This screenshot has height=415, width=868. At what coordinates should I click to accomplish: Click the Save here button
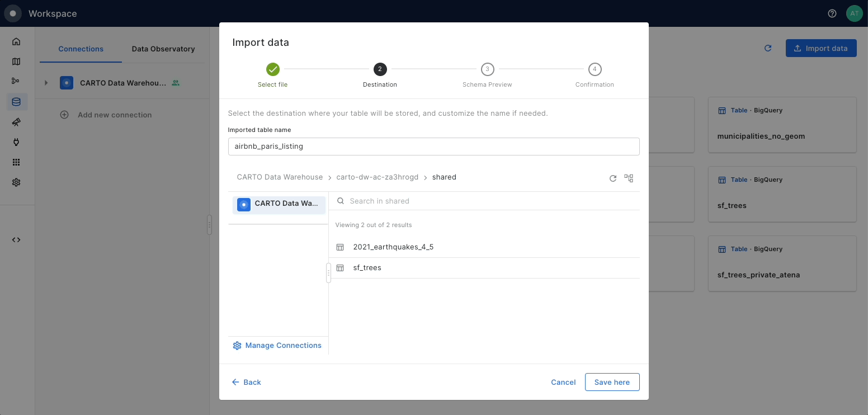pyautogui.click(x=612, y=382)
